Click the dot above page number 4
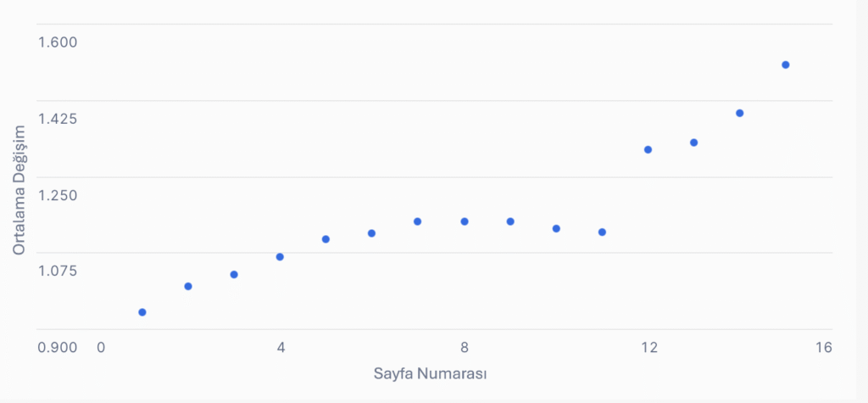The width and height of the screenshot is (868, 403). (280, 256)
